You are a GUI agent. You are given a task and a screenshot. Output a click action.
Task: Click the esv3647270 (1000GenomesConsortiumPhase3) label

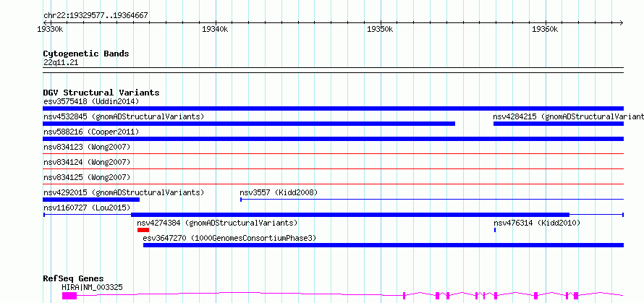coord(229,238)
